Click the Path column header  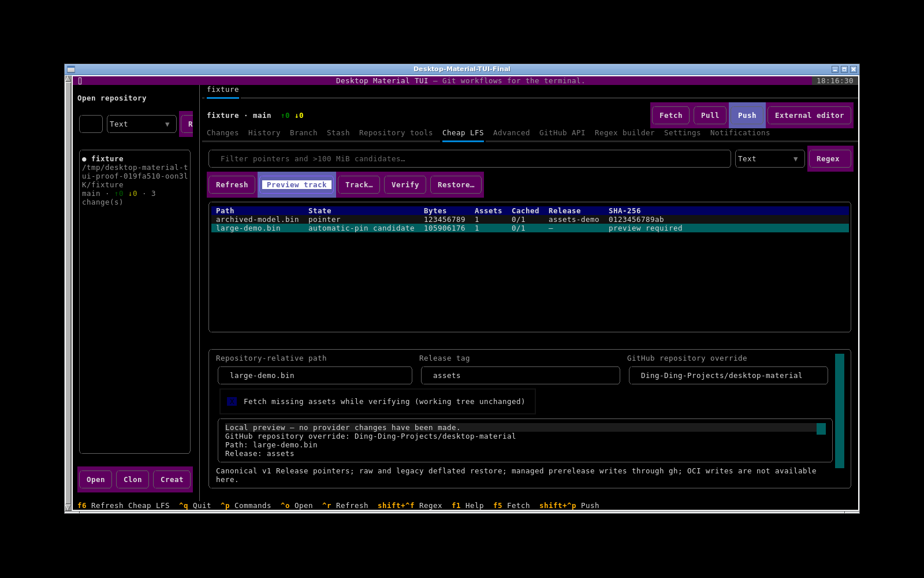225,211
